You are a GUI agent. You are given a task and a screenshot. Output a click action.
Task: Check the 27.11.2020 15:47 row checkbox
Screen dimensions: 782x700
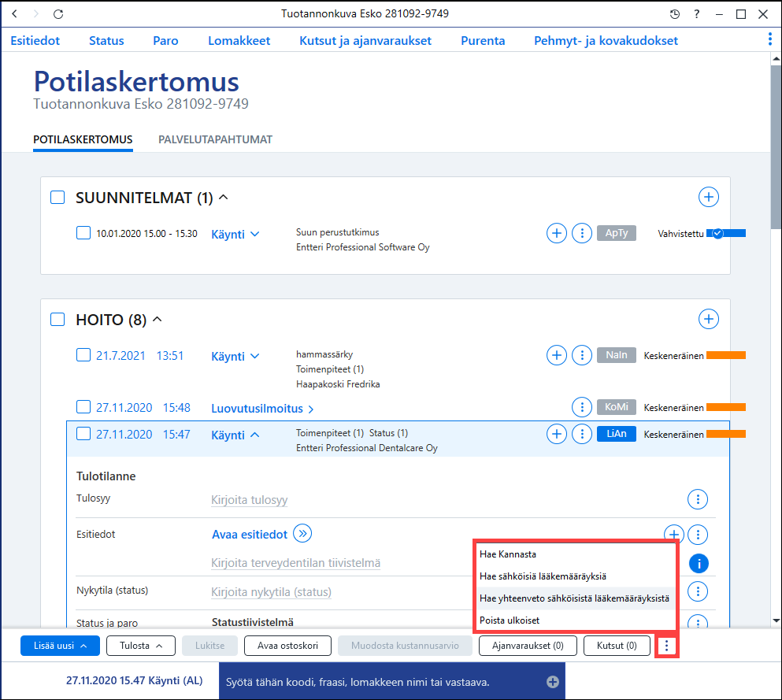pos(83,434)
